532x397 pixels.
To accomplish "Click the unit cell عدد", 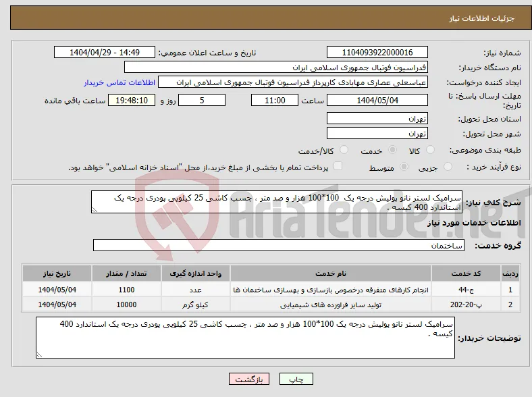I will (196, 290).
